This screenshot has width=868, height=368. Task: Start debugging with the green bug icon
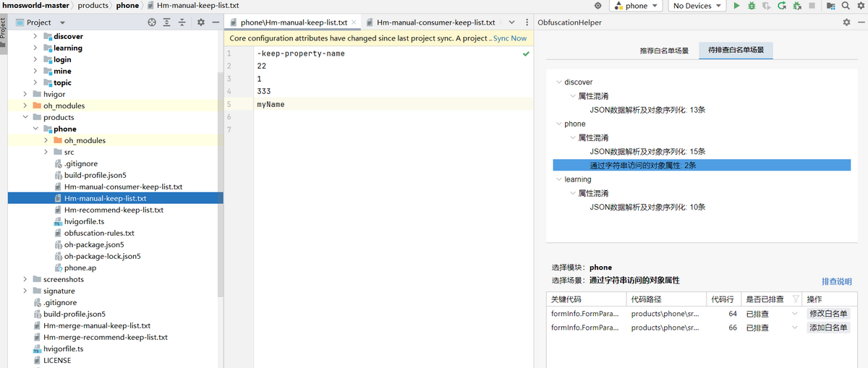coord(752,6)
